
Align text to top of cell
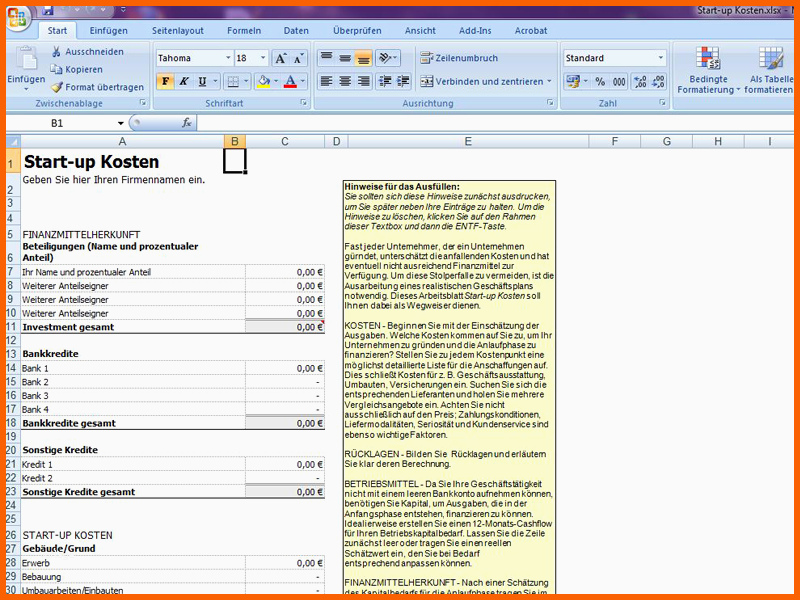[327, 58]
